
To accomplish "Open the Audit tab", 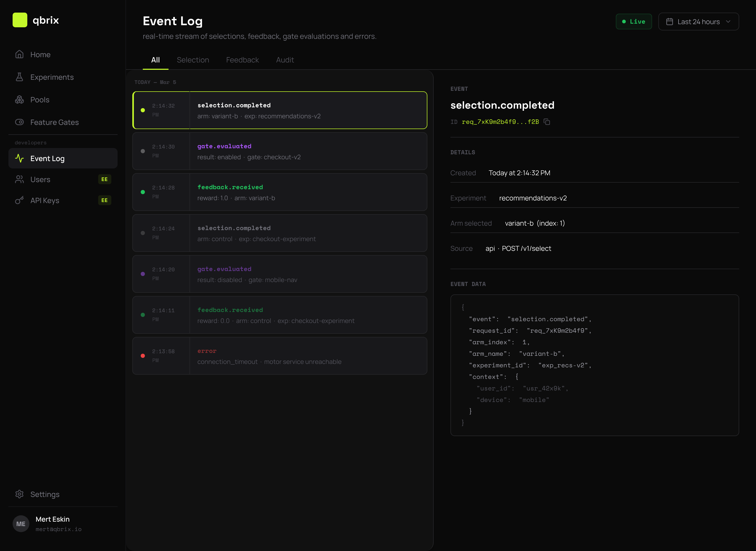I will click(285, 60).
